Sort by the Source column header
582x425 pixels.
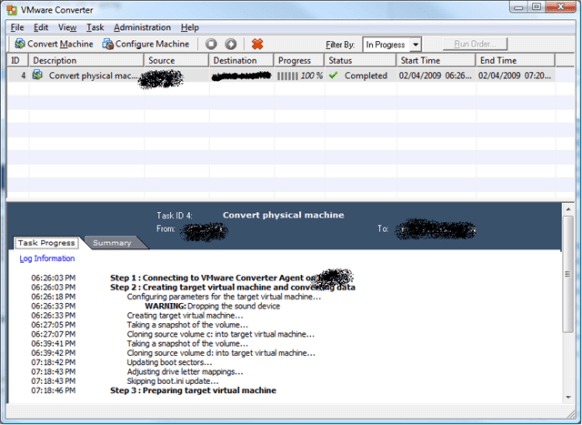click(176, 60)
